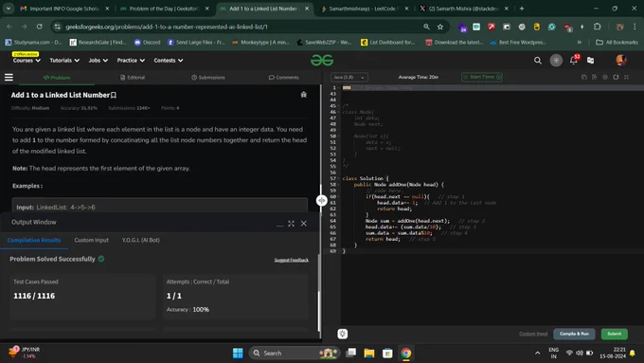Switch to the Problem tab
The height and width of the screenshot is (363, 644).
(57, 78)
